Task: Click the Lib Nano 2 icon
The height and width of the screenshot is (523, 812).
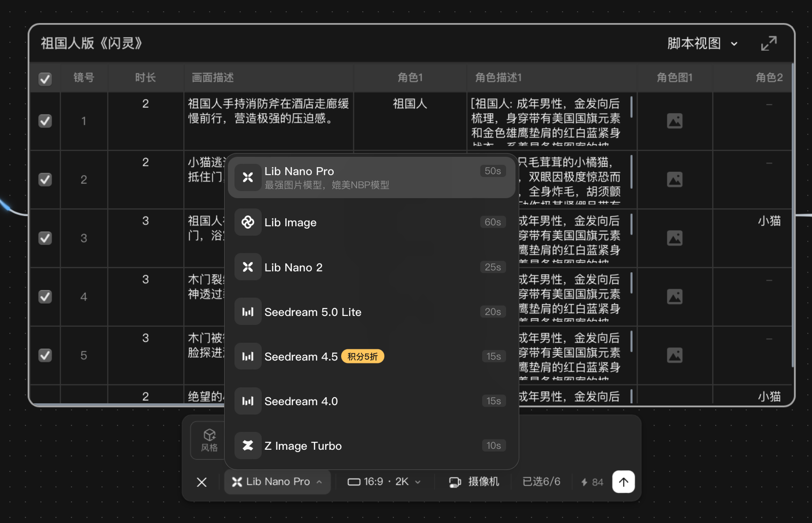Action: coord(248,267)
